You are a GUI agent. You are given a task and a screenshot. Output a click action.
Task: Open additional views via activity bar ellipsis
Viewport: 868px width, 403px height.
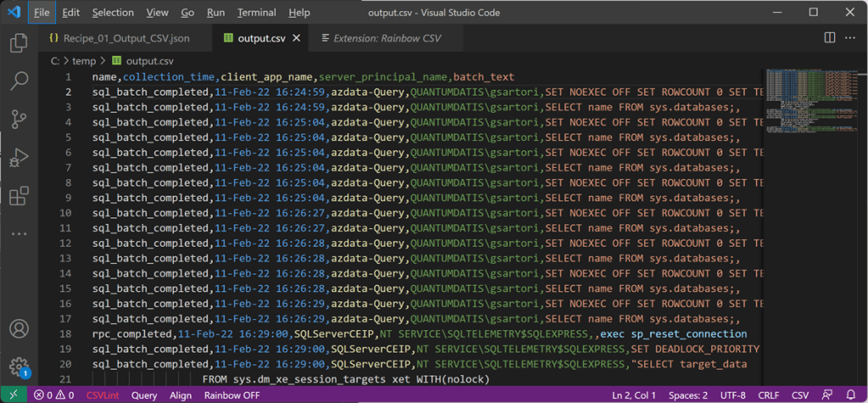(x=19, y=234)
